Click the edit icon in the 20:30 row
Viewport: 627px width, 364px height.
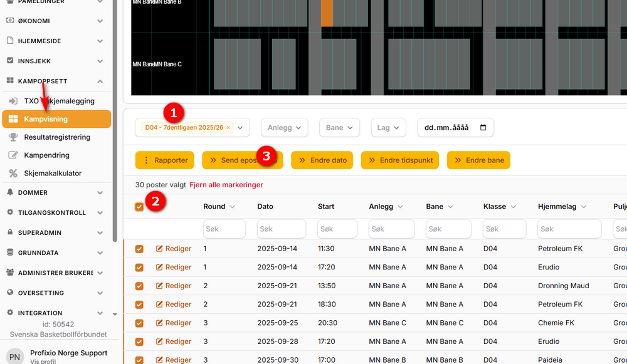pos(159,323)
